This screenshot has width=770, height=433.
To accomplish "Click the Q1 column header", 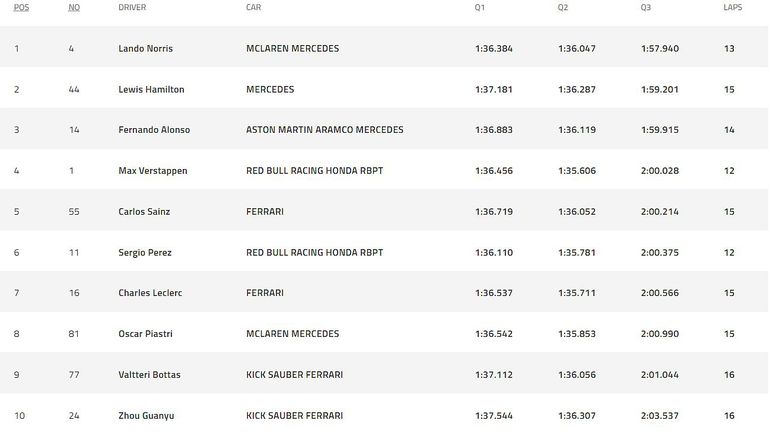I will tap(480, 7).
